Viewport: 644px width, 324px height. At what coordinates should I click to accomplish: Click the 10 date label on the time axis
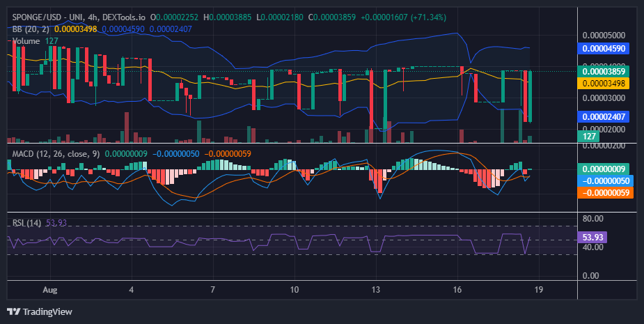(x=294, y=290)
